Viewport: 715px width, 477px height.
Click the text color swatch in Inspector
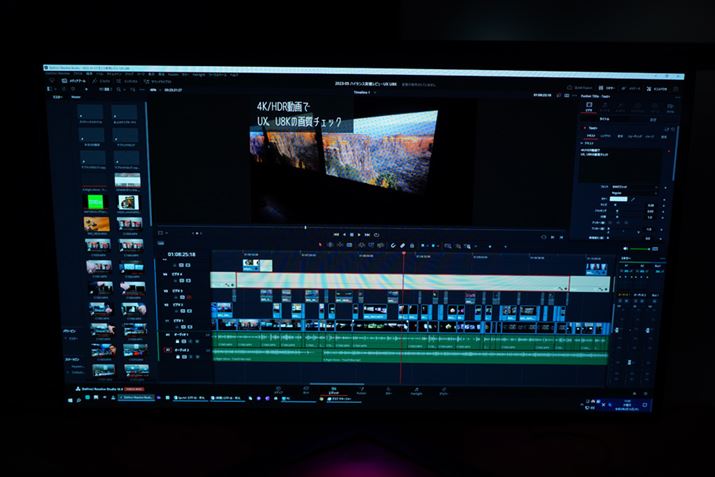(x=619, y=200)
